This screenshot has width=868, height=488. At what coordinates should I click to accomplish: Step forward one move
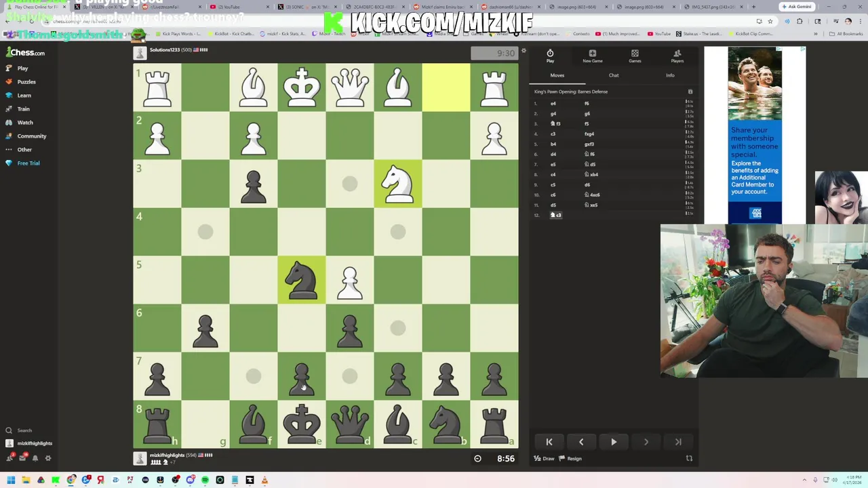646,442
